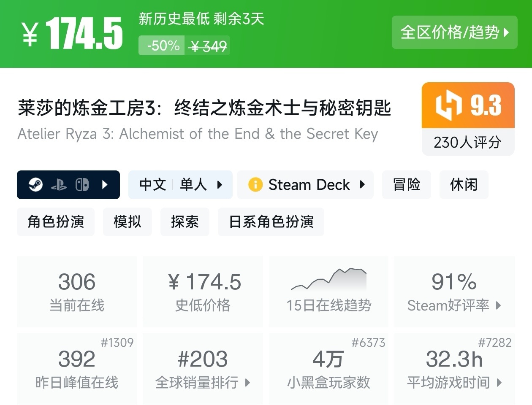Tap the Steam platform icon
This screenshot has width=532, height=405.
(36, 185)
